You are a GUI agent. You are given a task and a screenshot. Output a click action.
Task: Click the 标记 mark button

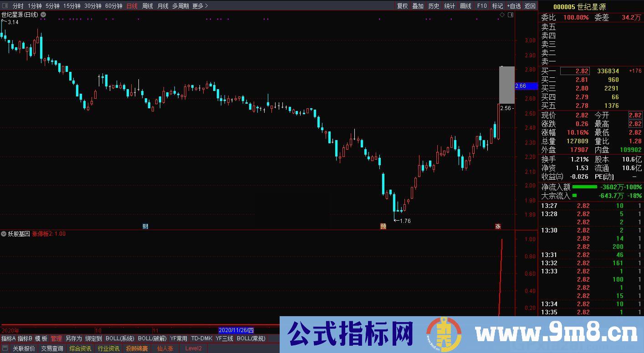(497, 6)
